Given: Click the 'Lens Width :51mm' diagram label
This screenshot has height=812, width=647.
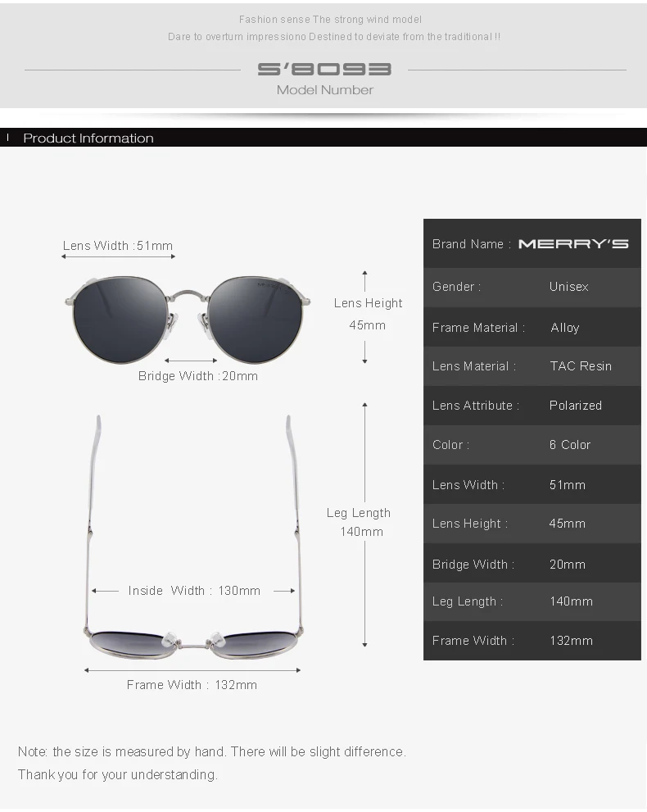Looking at the screenshot, I should click(118, 246).
